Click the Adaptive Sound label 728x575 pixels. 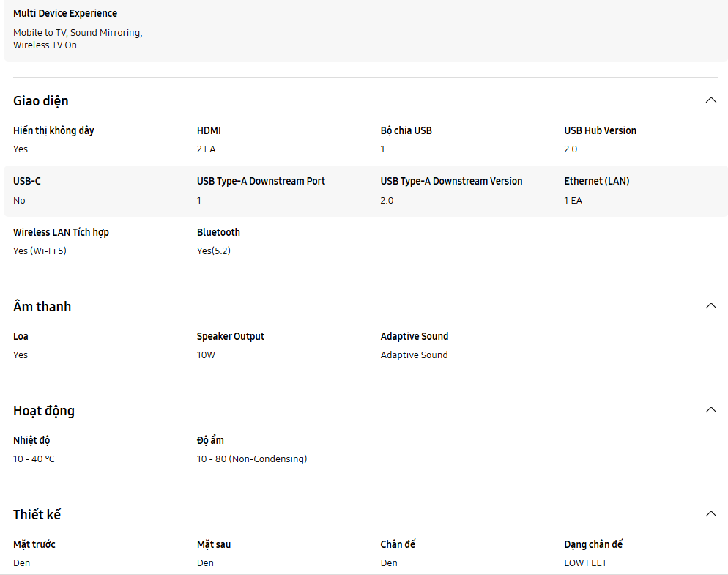[415, 337]
